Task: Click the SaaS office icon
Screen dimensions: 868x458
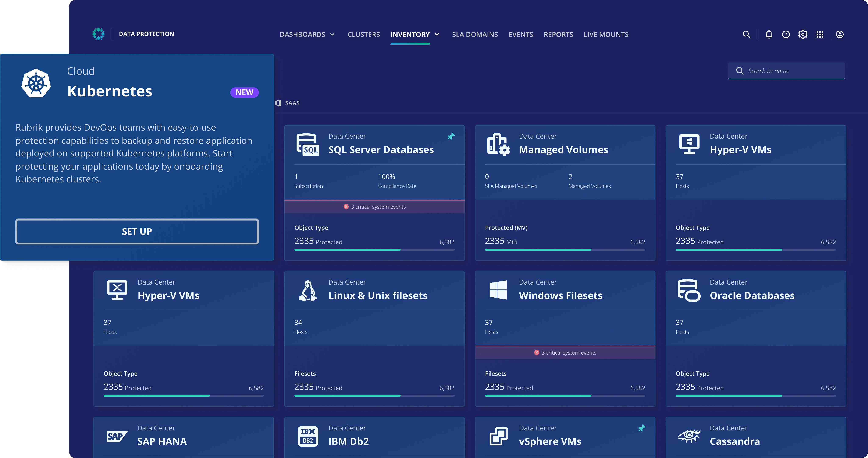Action: (278, 103)
